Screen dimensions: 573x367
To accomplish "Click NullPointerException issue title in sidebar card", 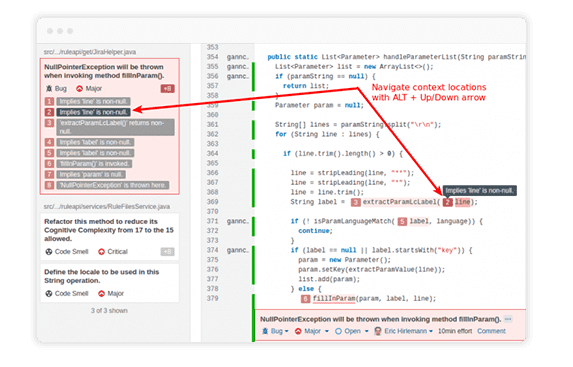I will (104, 71).
